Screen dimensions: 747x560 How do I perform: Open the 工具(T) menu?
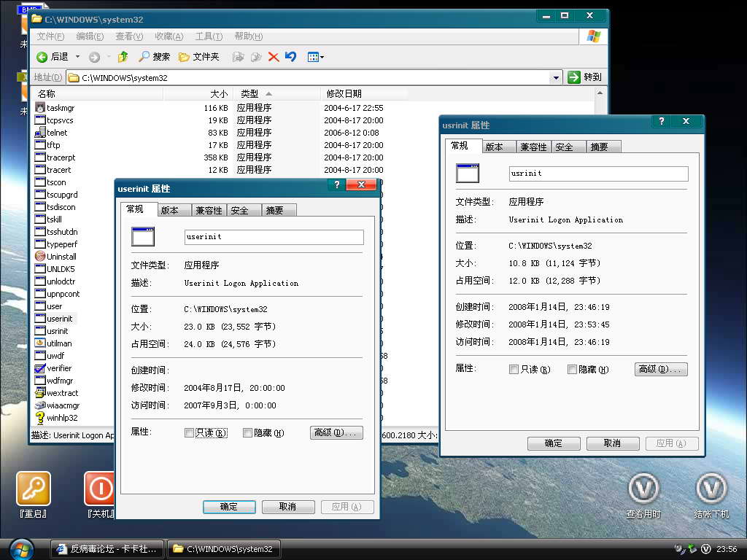click(x=208, y=36)
